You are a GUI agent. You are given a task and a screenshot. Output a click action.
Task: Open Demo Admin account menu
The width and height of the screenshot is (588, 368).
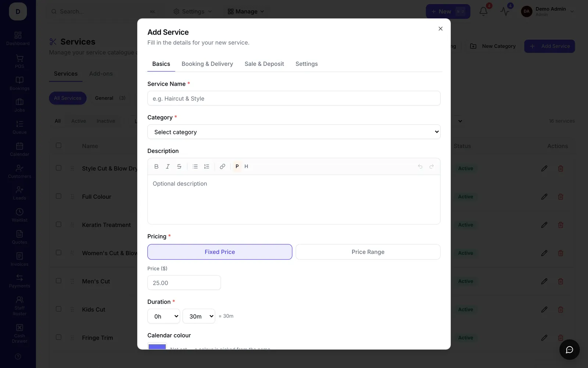(548, 11)
